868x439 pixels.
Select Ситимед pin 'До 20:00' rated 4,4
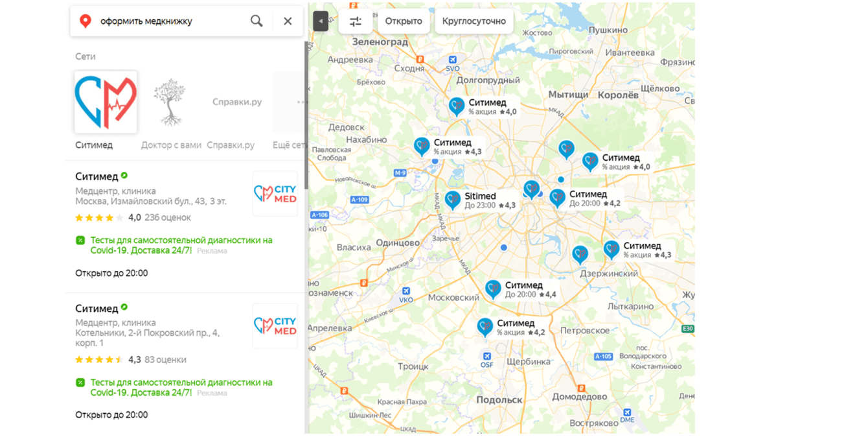pos(493,289)
